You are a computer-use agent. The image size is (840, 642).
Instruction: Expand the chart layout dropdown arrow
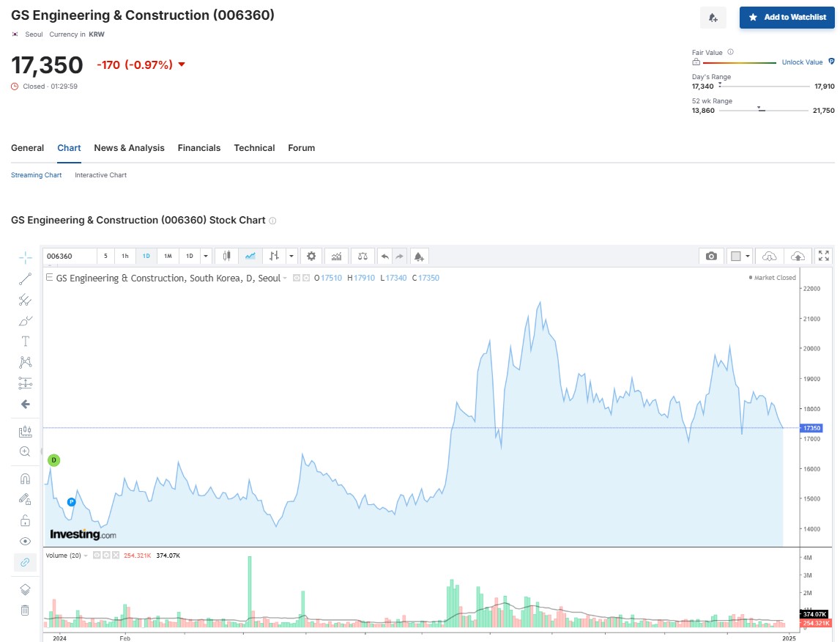pos(748,257)
